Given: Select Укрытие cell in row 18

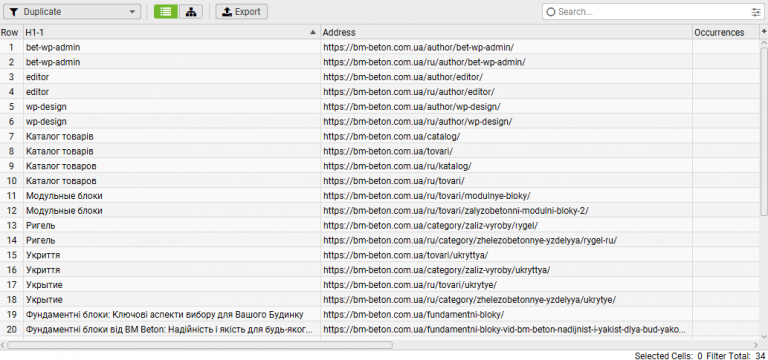Looking at the screenshot, I should point(171,299).
